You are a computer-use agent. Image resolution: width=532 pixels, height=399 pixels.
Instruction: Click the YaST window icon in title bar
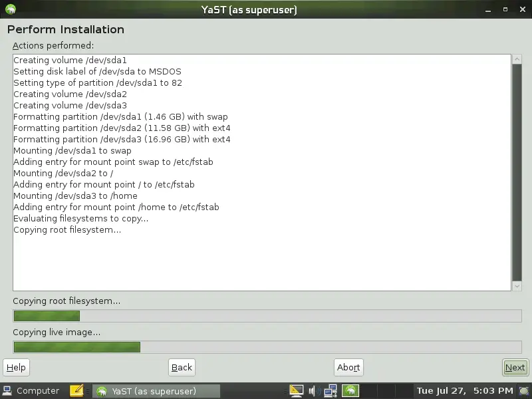tap(10, 9)
